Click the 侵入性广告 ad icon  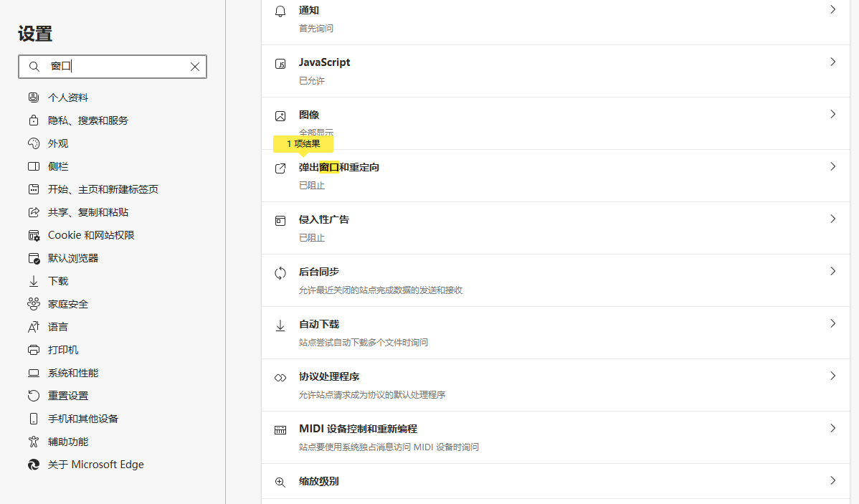point(280,220)
